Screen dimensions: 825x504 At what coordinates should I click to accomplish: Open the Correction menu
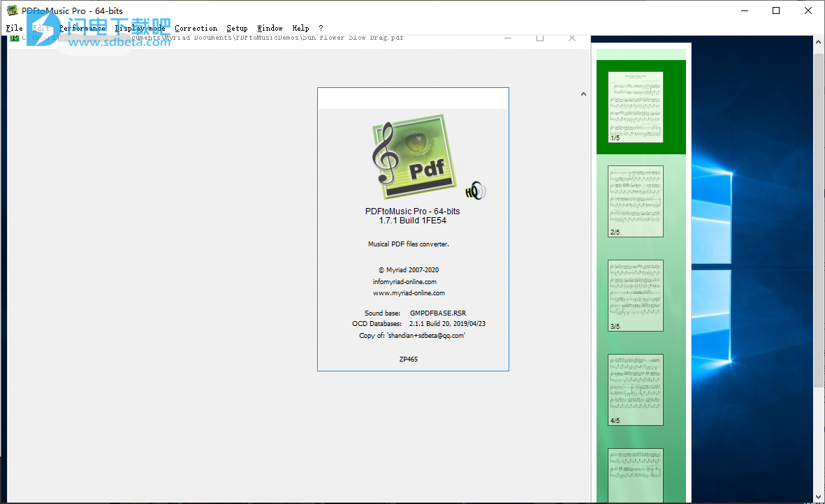196,29
